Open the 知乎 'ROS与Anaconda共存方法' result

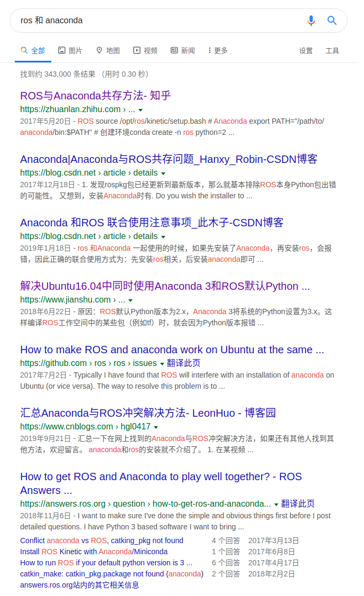96,95
